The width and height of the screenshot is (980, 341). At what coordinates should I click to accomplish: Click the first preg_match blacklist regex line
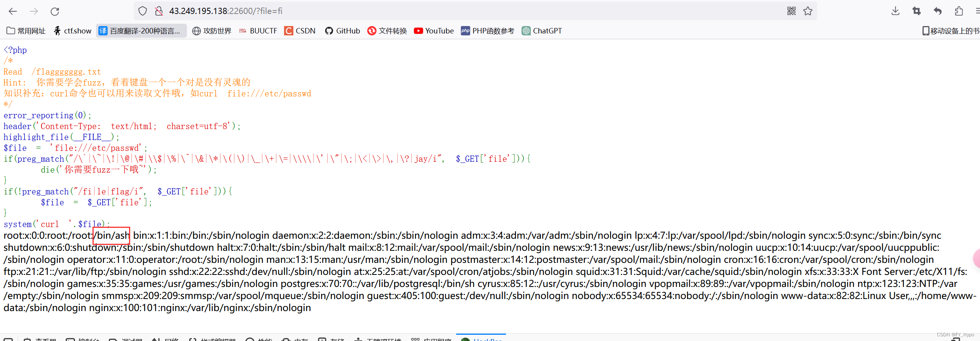(267, 159)
